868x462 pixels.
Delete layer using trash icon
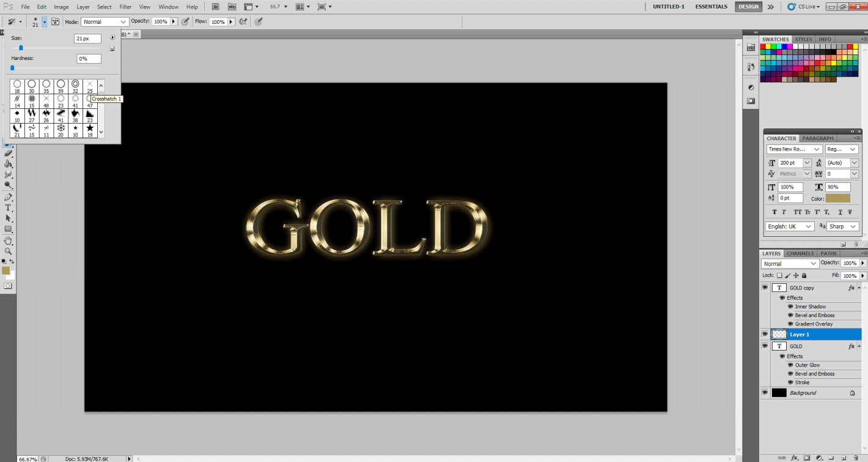click(856, 457)
